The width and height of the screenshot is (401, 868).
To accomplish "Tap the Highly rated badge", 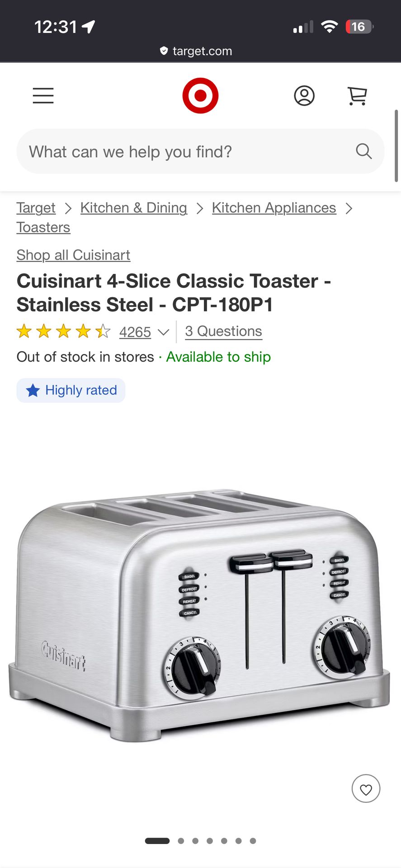I will point(71,390).
